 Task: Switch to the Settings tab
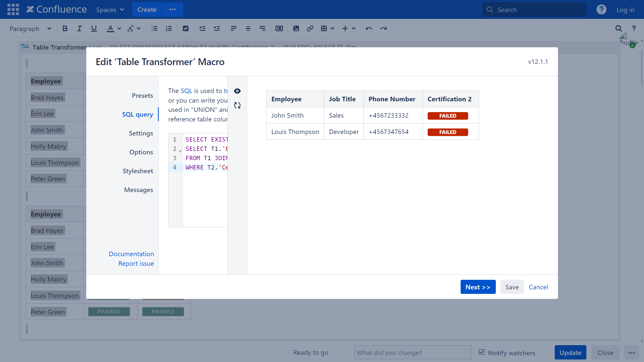[x=141, y=133]
